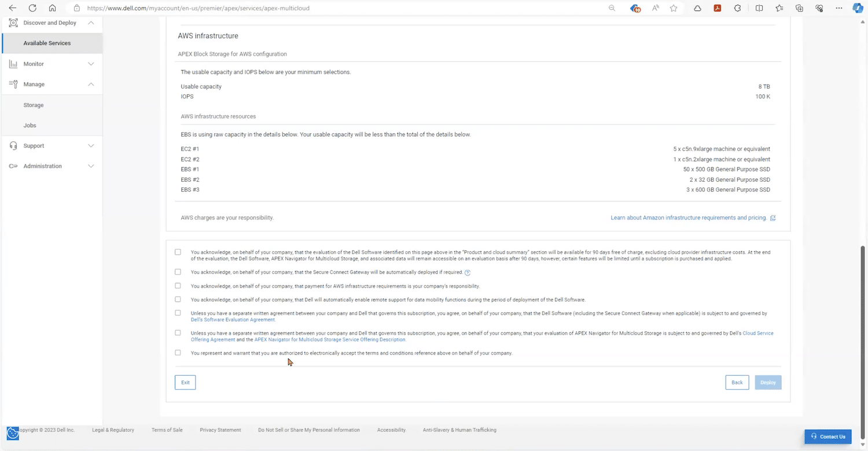Click the Discover and Deploy sidebar icon
868x451 pixels.
pyautogui.click(x=13, y=23)
